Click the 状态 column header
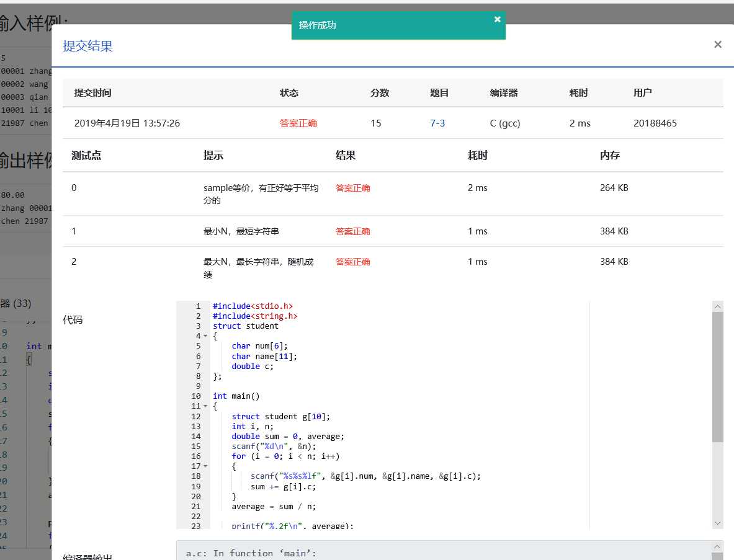The image size is (734, 560). tap(289, 92)
